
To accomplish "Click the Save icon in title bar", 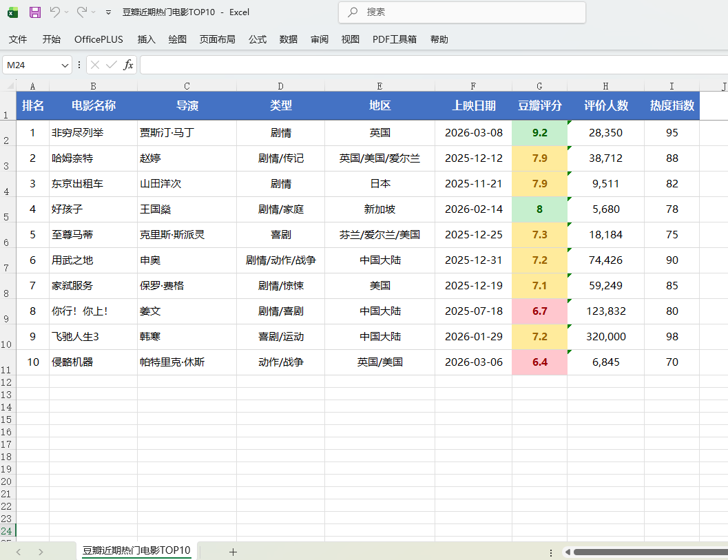I will coord(35,12).
